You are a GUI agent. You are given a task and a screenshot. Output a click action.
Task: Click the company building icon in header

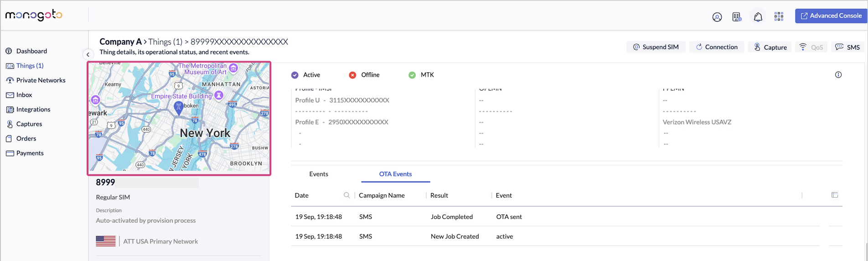pos(737,17)
